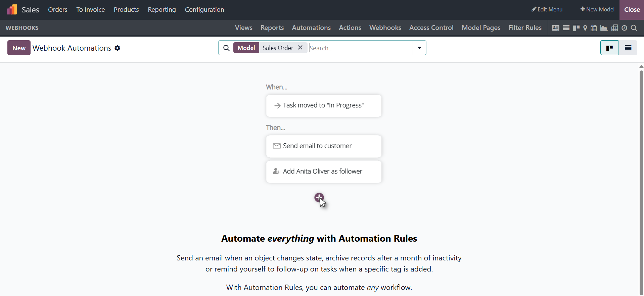
Task: Open the calendar view icon
Action: [x=594, y=28]
